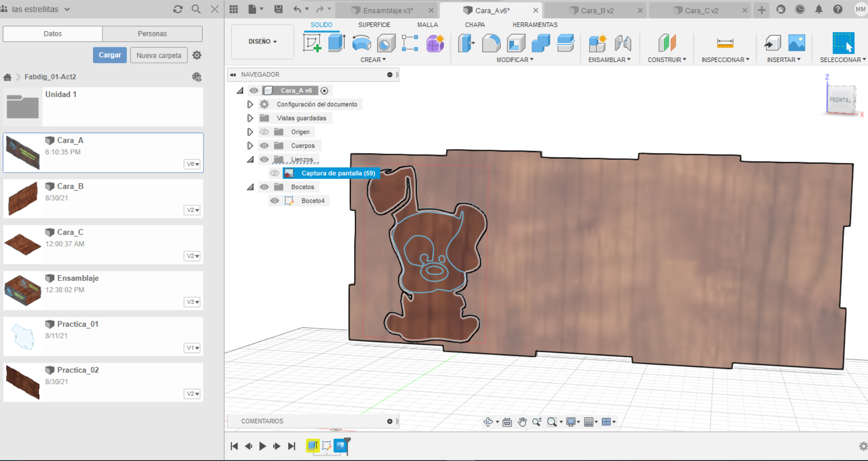868x461 pixels.
Task: Click the Select tool icon
Action: tap(844, 43)
